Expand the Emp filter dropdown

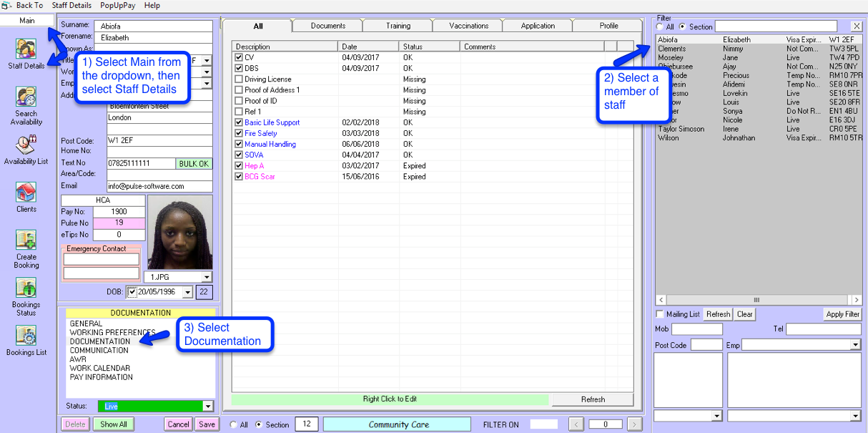855,345
